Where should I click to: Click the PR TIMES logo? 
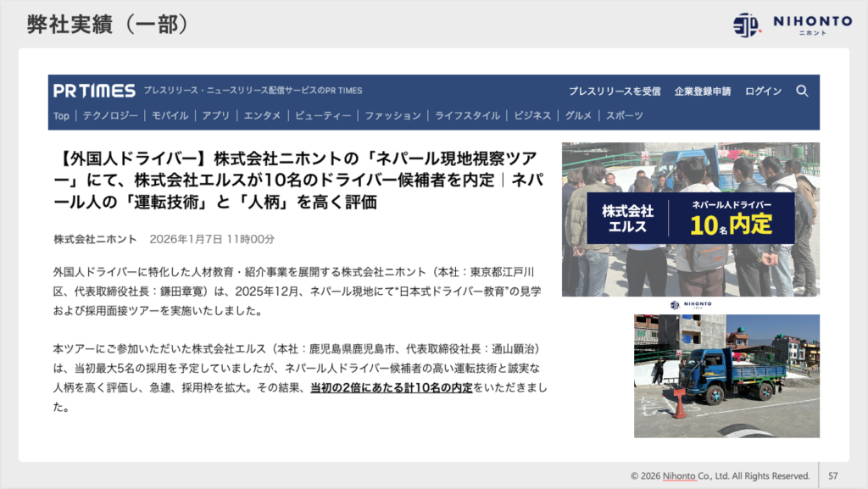(x=94, y=91)
